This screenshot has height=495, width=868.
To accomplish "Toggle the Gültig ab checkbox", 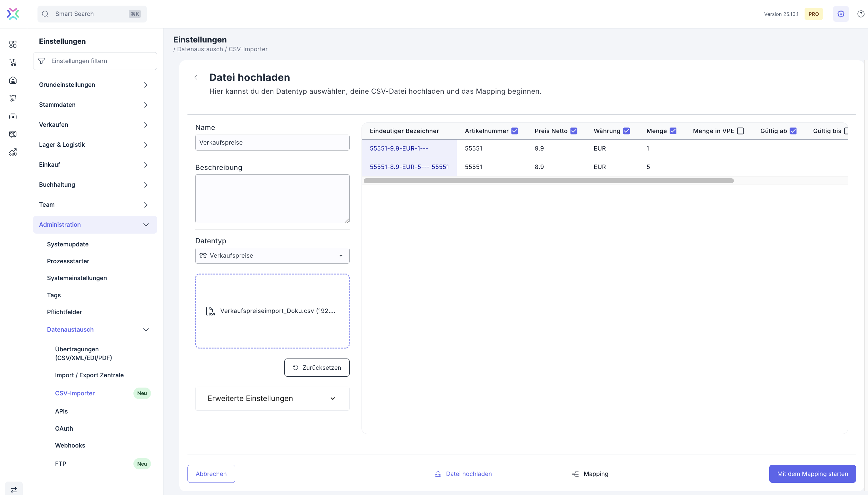I will pyautogui.click(x=793, y=131).
